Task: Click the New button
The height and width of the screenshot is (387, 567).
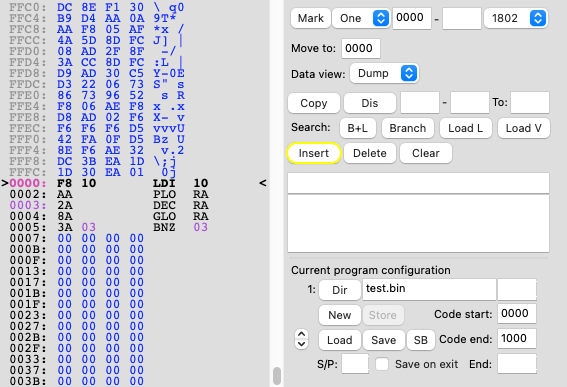Action: [x=340, y=315]
